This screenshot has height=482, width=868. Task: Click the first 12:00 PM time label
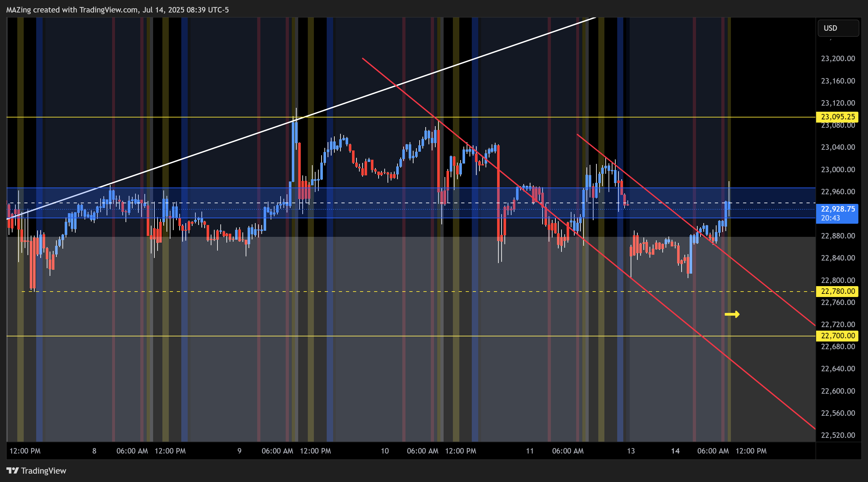25,451
